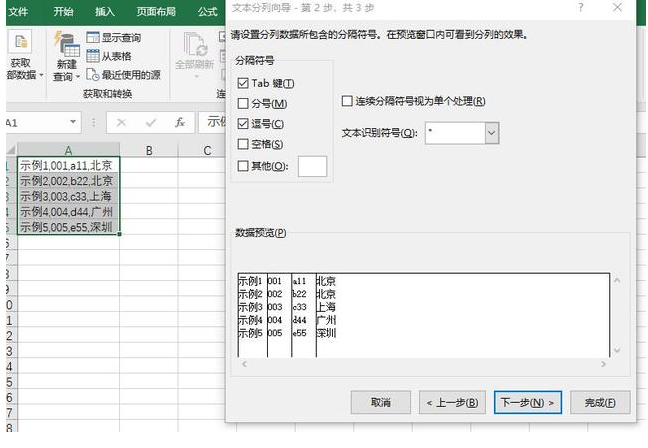648x448 pixels.
Task: Click 示例1 column in data preview
Action: (x=250, y=281)
